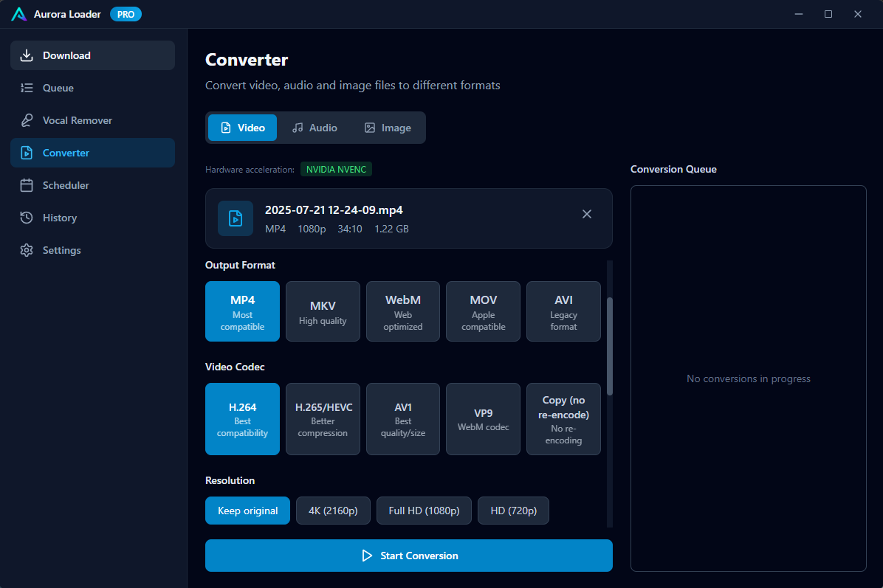Click the Aurora Loader logo
The height and width of the screenshot is (588, 883).
click(x=18, y=13)
